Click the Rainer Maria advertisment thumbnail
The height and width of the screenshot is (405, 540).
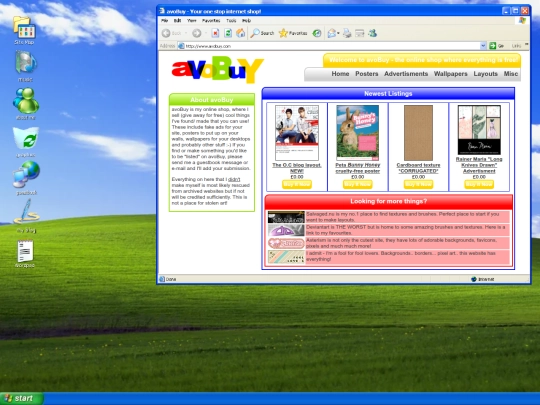point(479,130)
